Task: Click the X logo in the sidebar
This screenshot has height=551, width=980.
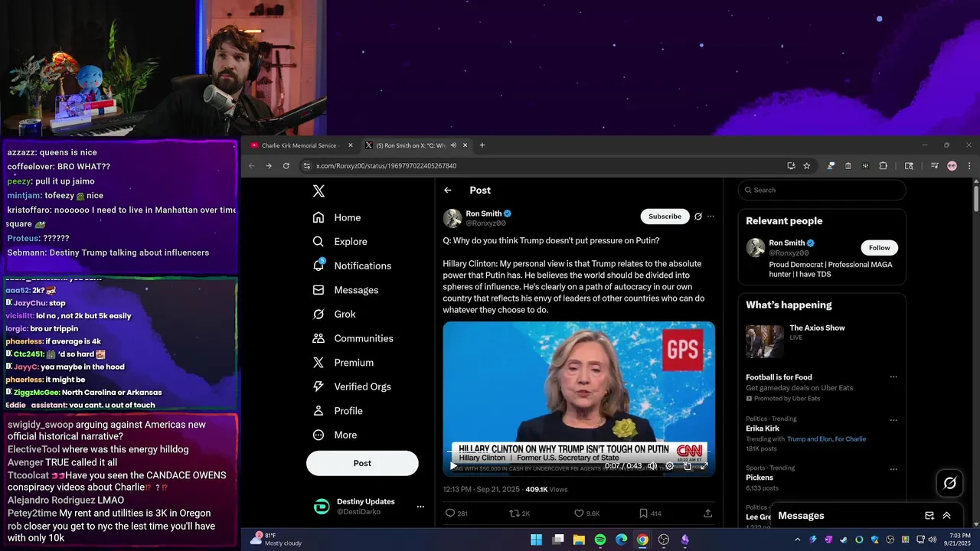Action: click(x=318, y=191)
